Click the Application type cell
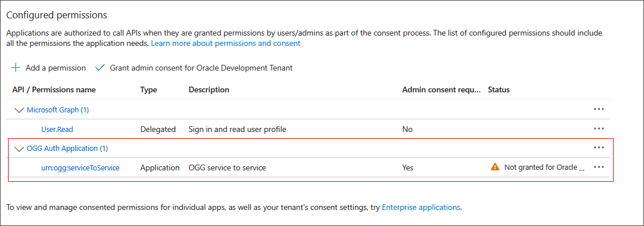The image size is (644, 226). click(x=160, y=167)
